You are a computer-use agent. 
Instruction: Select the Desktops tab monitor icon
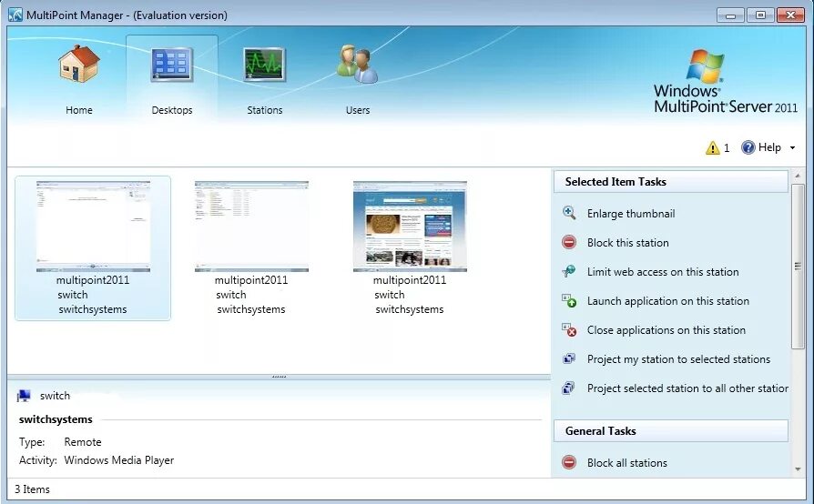coord(172,65)
